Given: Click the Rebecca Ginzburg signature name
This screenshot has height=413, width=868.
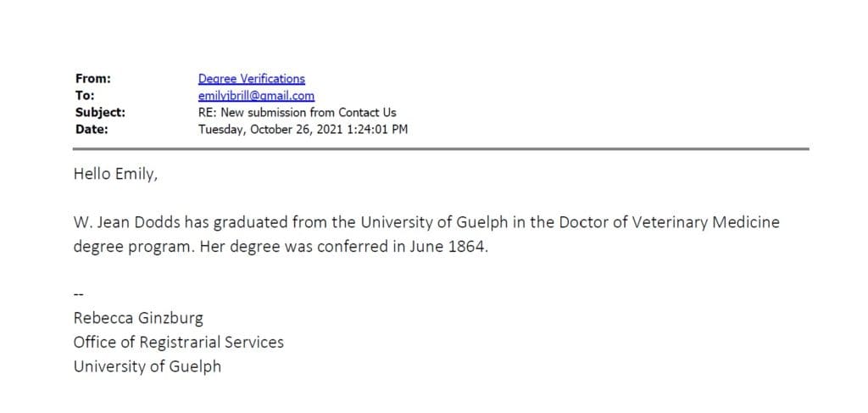Looking at the screenshot, I should 138,318.
